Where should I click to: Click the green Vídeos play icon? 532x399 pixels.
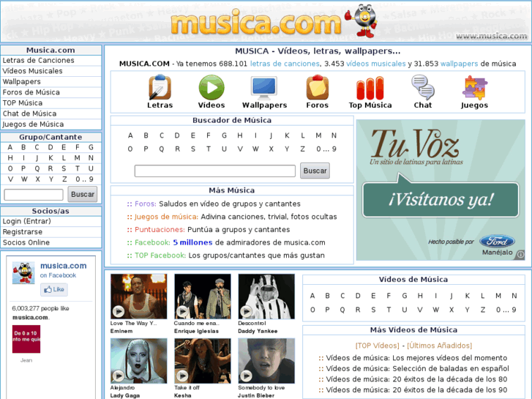point(211,88)
